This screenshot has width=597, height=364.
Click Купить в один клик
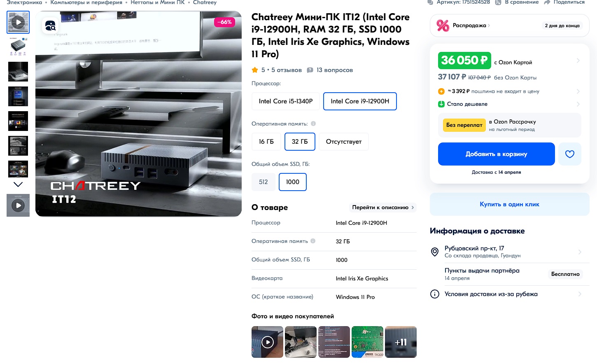coord(510,204)
